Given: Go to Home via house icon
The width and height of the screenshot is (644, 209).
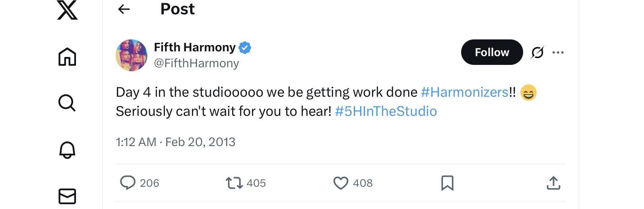Looking at the screenshot, I should (x=67, y=56).
